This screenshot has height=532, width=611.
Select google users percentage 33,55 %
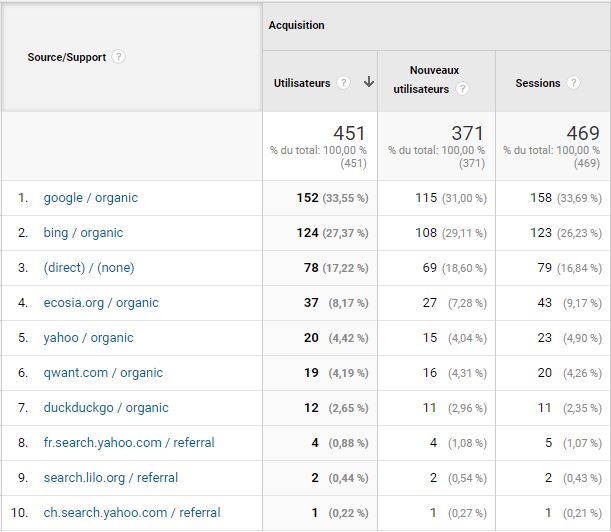point(345,198)
